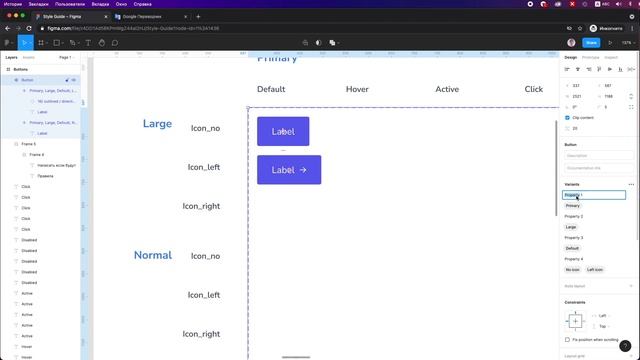This screenshot has width=640, height=360.
Task: Click the Present play icon
Action: [610, 43]
